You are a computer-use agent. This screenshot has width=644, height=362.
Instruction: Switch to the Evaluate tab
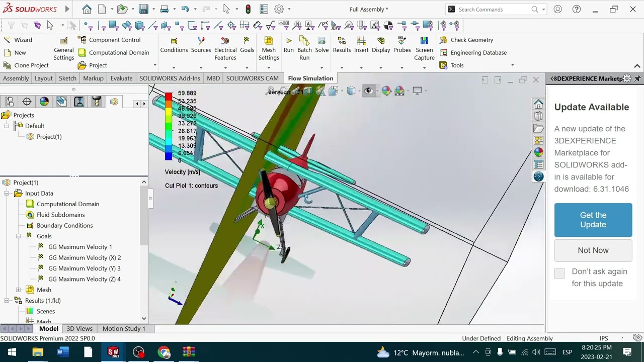point(122,78)
